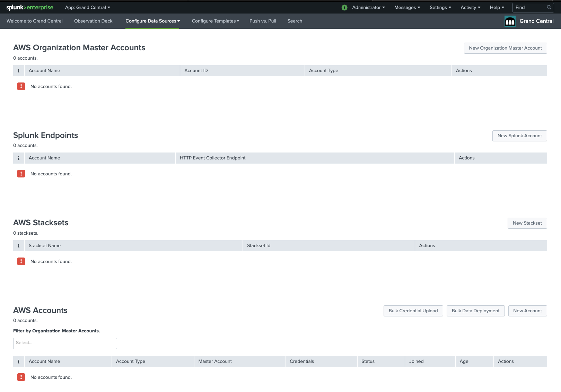Screen dimensions: 561x392
Task: Click the red alert icon under Splunk Endpoints
Action: 21,174
